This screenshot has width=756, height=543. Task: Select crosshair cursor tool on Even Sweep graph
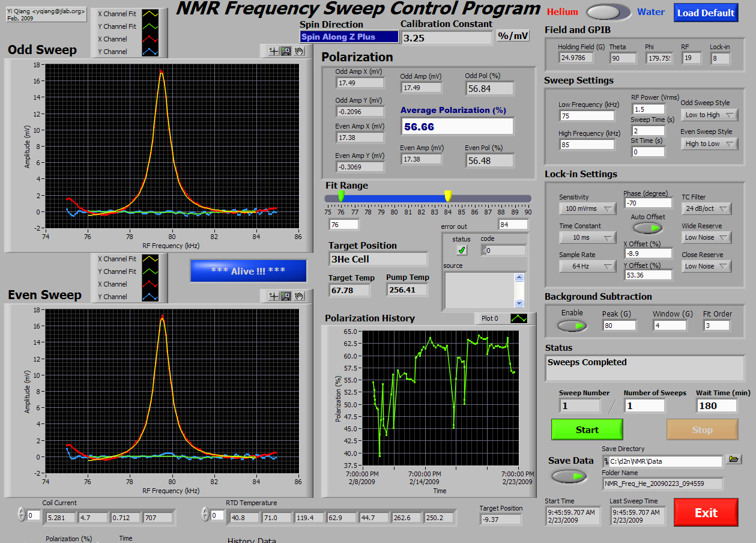274,296
